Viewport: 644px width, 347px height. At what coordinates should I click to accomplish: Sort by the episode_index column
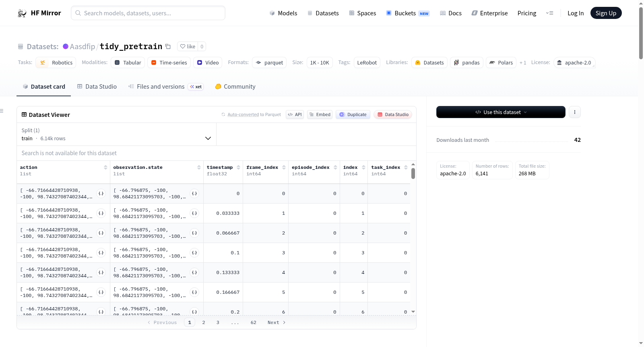tap(335, 167)
